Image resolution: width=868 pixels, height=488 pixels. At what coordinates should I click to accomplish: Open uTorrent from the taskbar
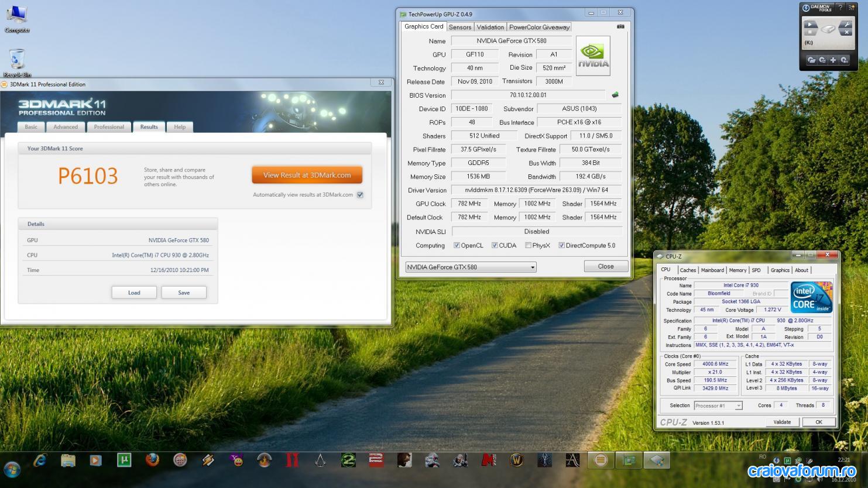pos(124,460)
